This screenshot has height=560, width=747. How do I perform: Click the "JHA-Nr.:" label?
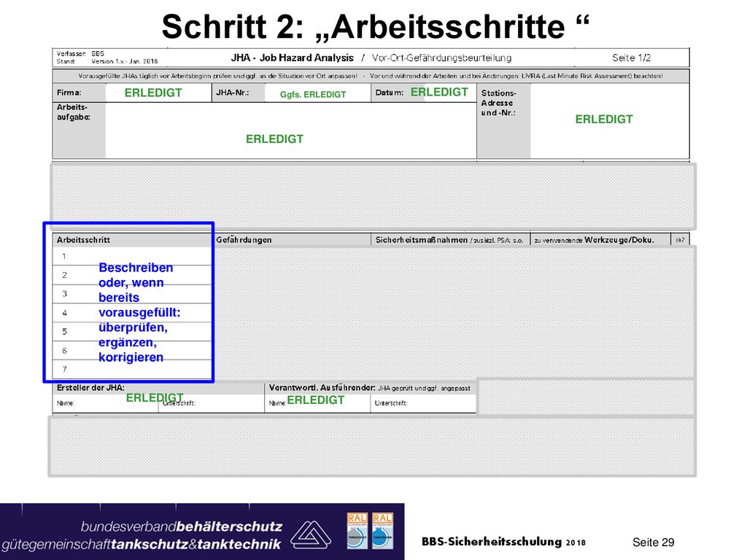pos(233,93)
